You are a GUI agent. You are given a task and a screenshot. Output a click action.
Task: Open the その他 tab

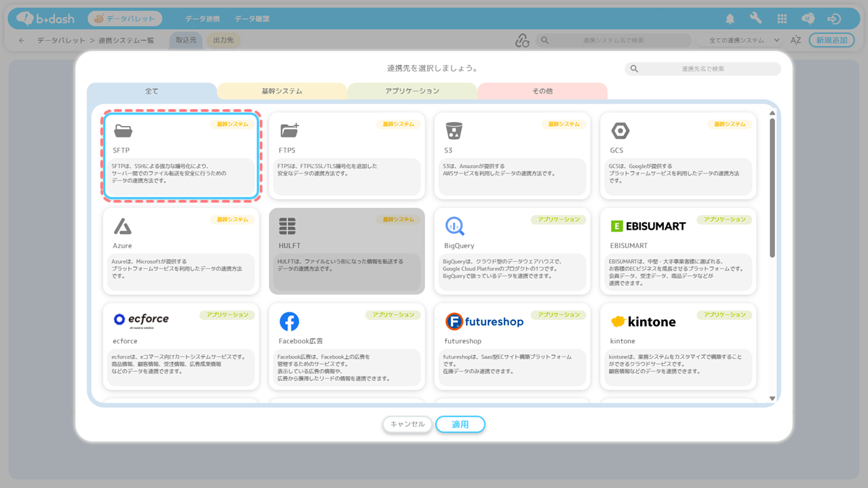(x=542, y=91)
